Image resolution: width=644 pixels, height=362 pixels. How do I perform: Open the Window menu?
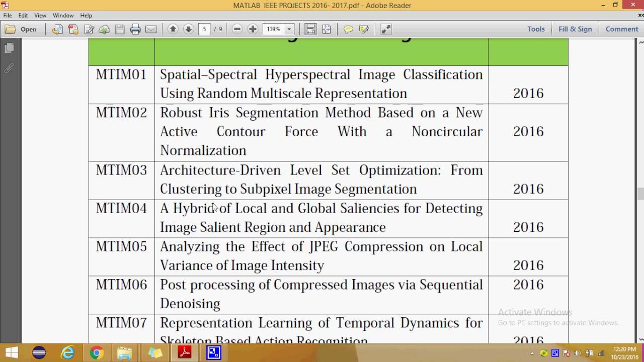pos(63,16)
